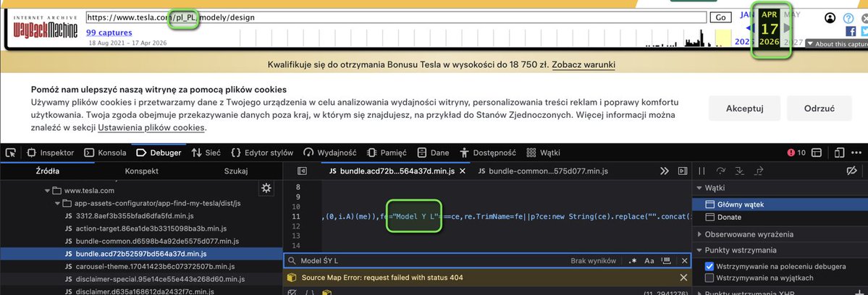Open the Wydajność performance panel
Viewport: 868px width, 295px height.
point(330,153)
